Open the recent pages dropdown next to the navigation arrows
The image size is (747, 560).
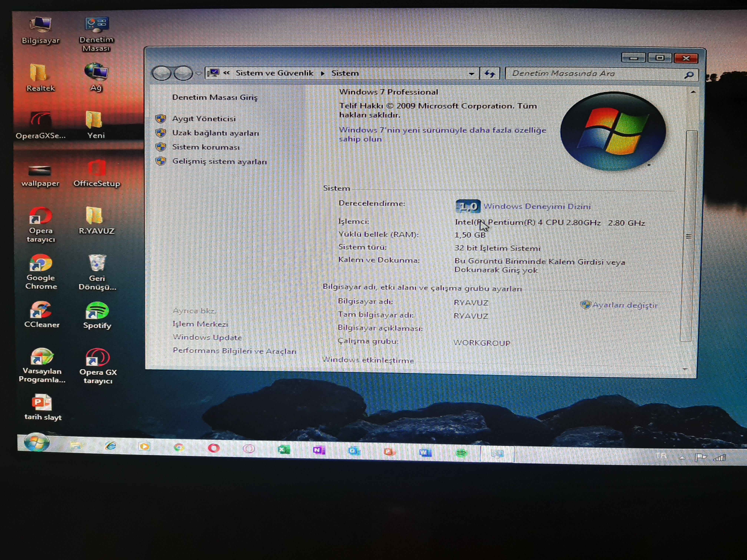[199, 73]
